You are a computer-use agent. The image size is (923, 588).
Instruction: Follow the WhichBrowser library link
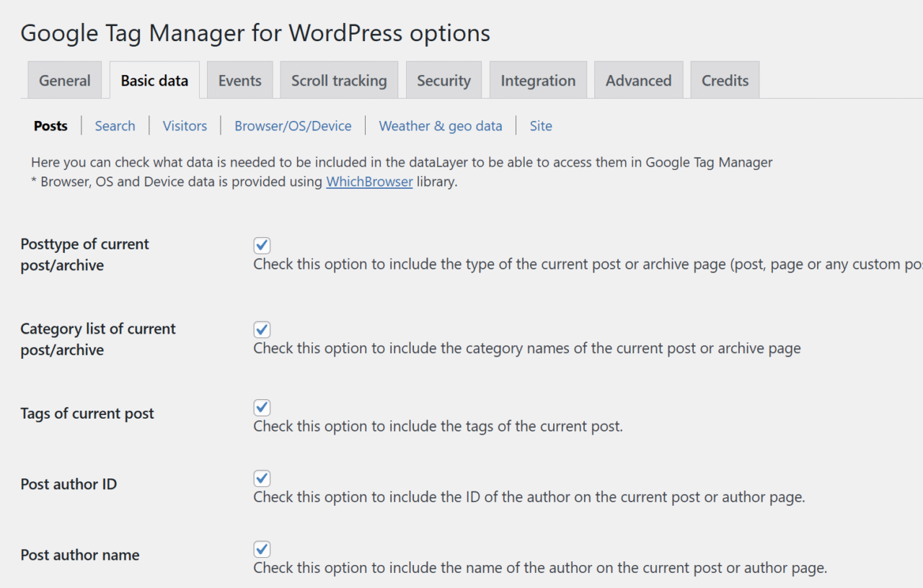tap(369, 182)
